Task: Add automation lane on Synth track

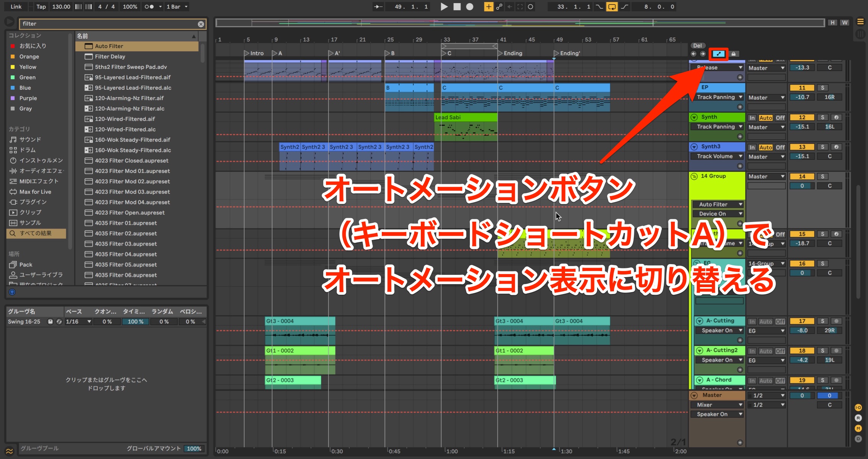Action: pyautogui.click(x=740, y=136)
